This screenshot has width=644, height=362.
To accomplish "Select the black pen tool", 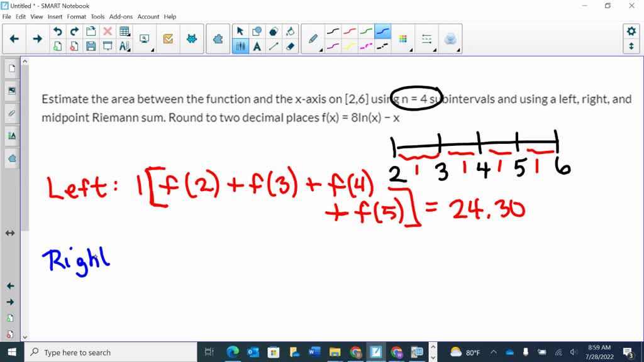I will click(x=334, y=31).
